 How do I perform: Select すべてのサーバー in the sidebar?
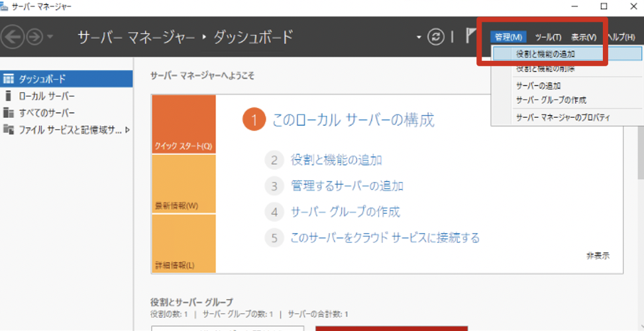click(66, 113)
